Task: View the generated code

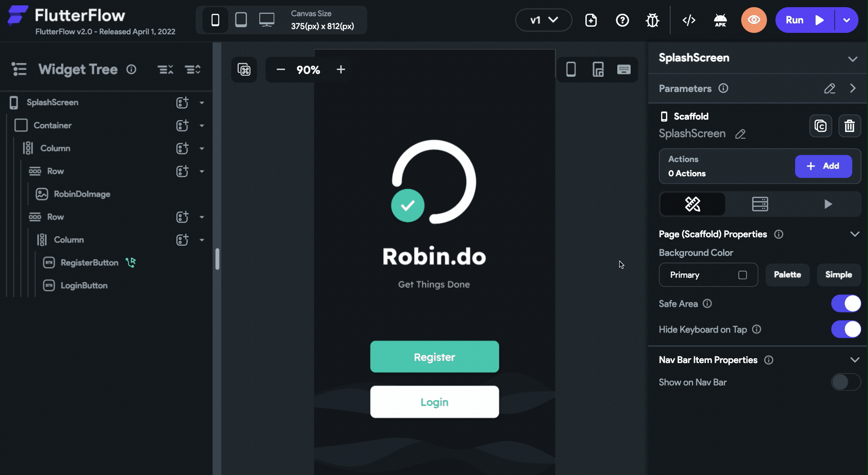Action: [x=688, y=20]
